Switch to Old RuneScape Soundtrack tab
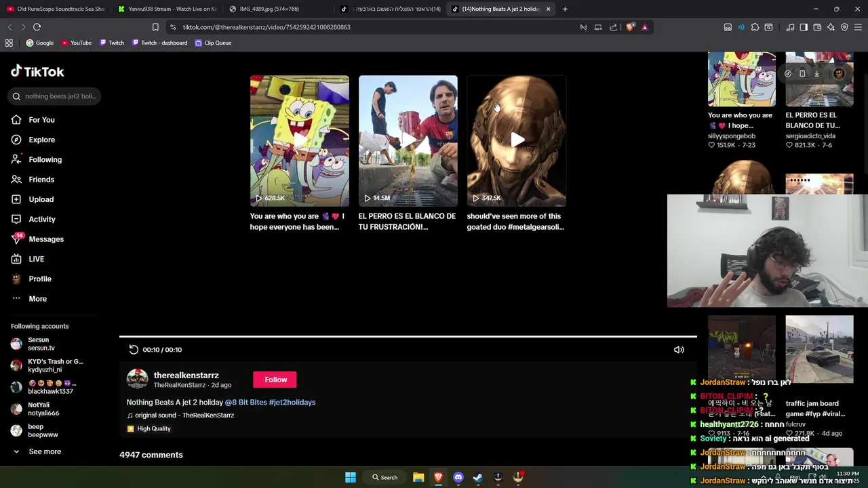The image size is (868, 488). pyautogui.click(x=56, y=9)
